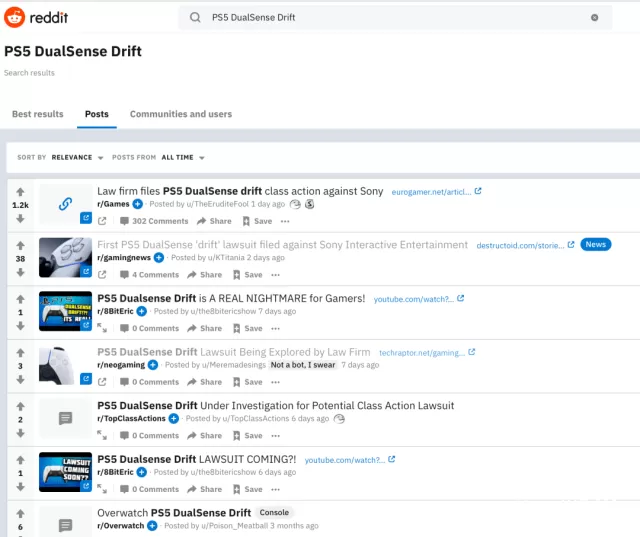Open the 302 Comments on the Games post
This screenshot has height=537, width=640.
click(154, 221)
